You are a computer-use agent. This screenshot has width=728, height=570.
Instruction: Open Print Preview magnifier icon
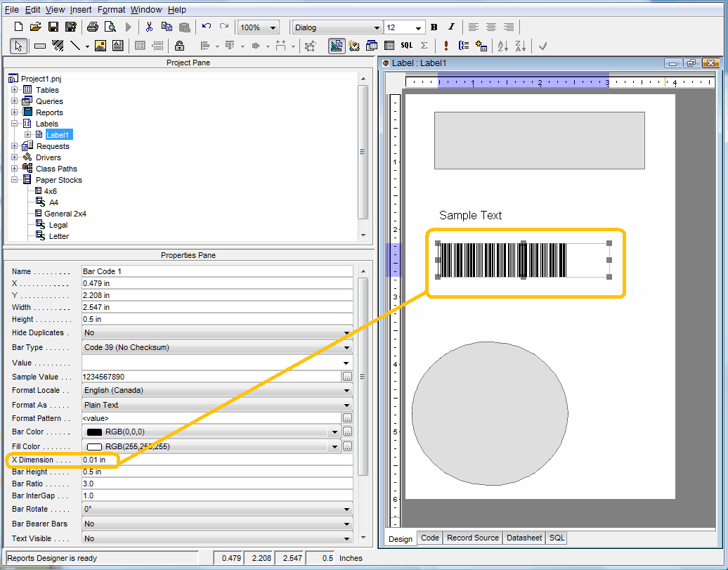[x=110, y=27]
